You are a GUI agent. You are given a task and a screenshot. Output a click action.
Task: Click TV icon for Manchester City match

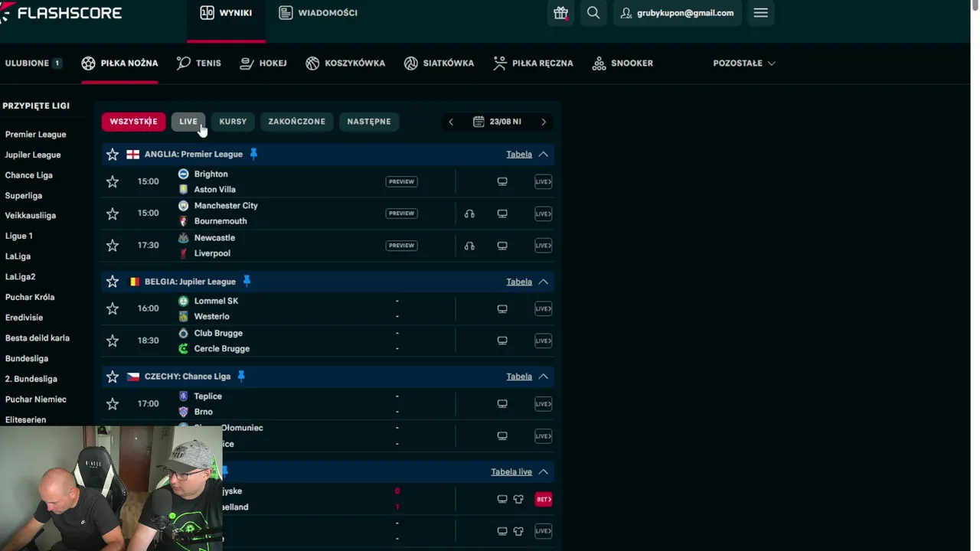pyautogui.click(x=502, y=214)
